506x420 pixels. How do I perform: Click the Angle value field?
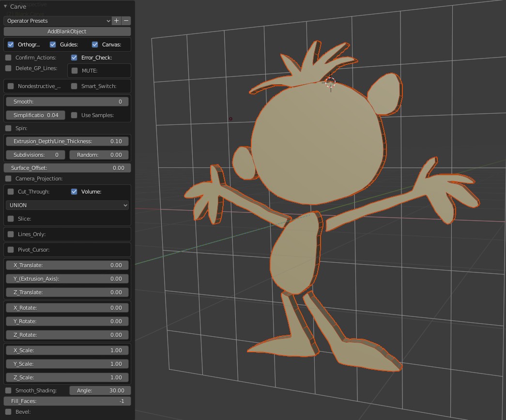click(x=100, y=390)
